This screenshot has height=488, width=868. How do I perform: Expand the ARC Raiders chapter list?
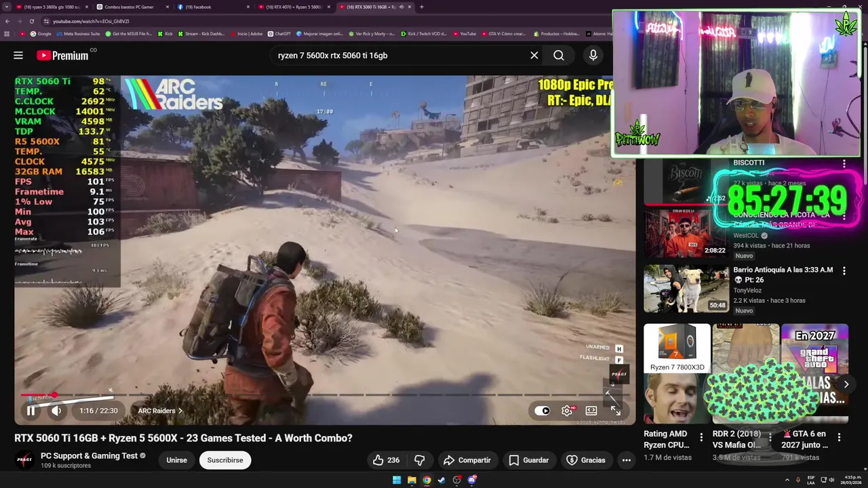[160, 411]
